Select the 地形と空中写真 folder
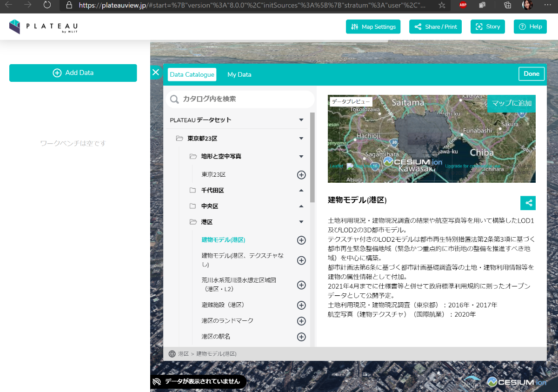The image size is (558, 392). point(221,157)
